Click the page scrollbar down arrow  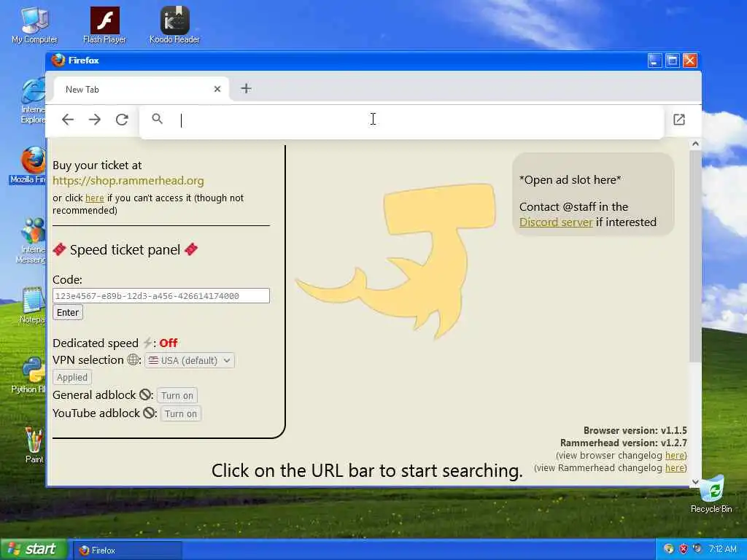695,481
